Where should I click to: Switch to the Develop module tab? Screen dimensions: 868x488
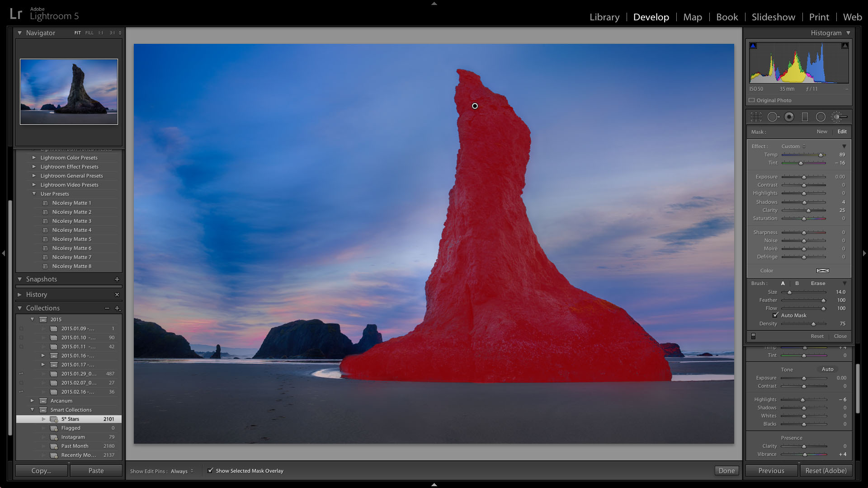(651, 17)
